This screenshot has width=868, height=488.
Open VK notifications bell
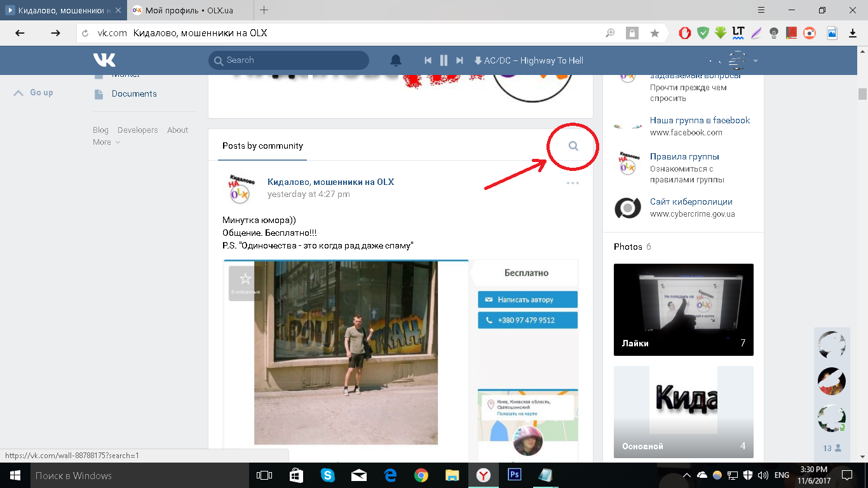coord(395,60)
